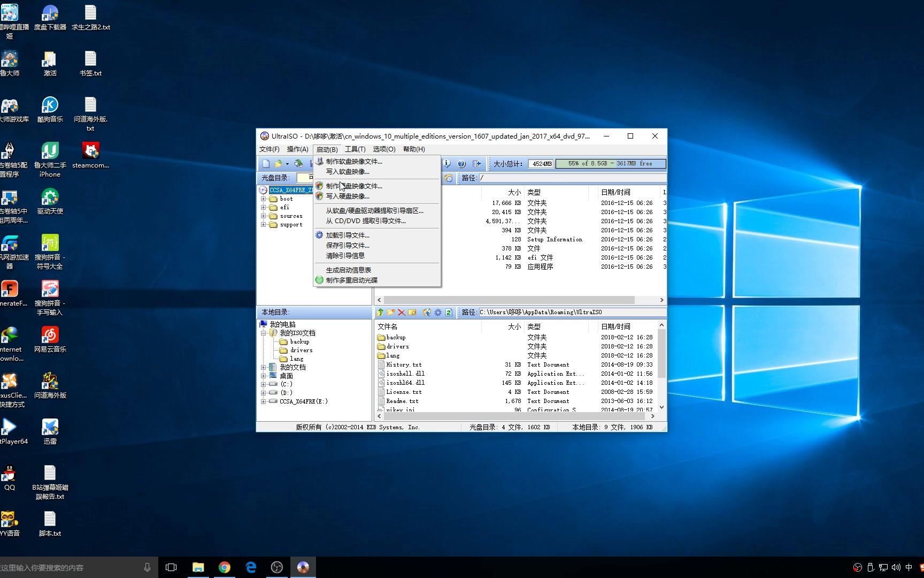
Task: Open File Explorer from the taskbar
Action: click(198, 567)
